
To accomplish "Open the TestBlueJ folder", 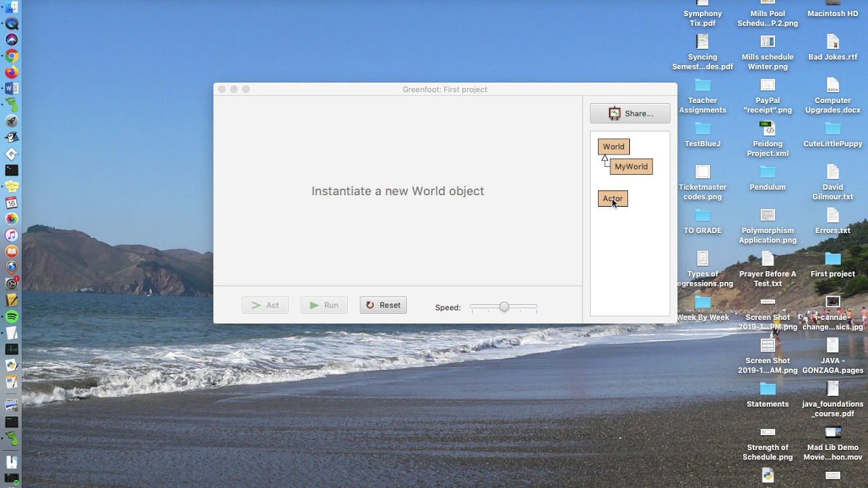I will [x=703, y=134].
